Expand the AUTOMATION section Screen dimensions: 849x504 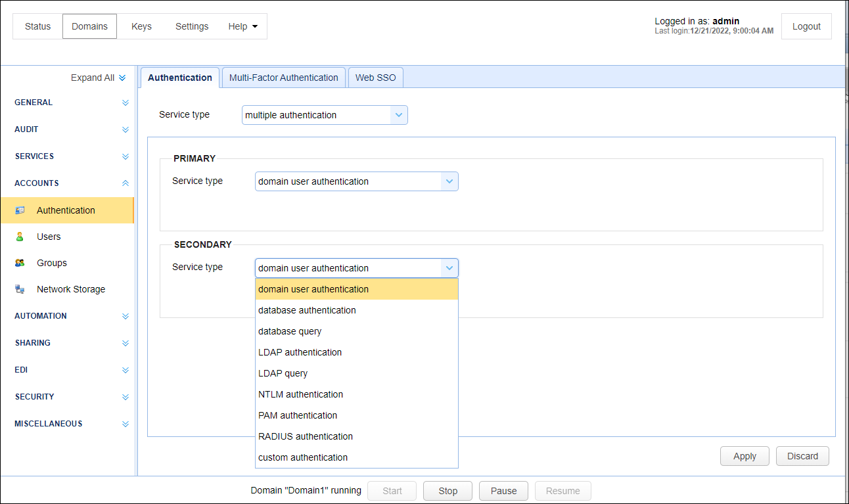click(126, 316)
